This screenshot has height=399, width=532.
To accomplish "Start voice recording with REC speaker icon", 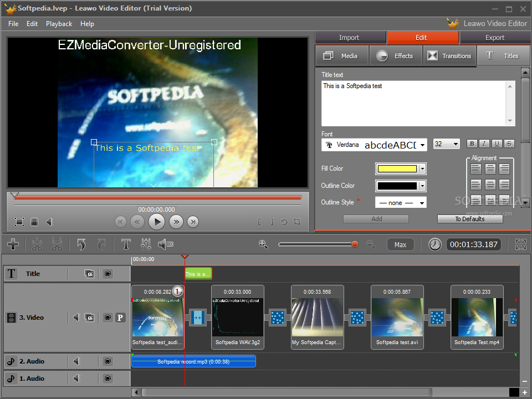I will click(166, 244).
